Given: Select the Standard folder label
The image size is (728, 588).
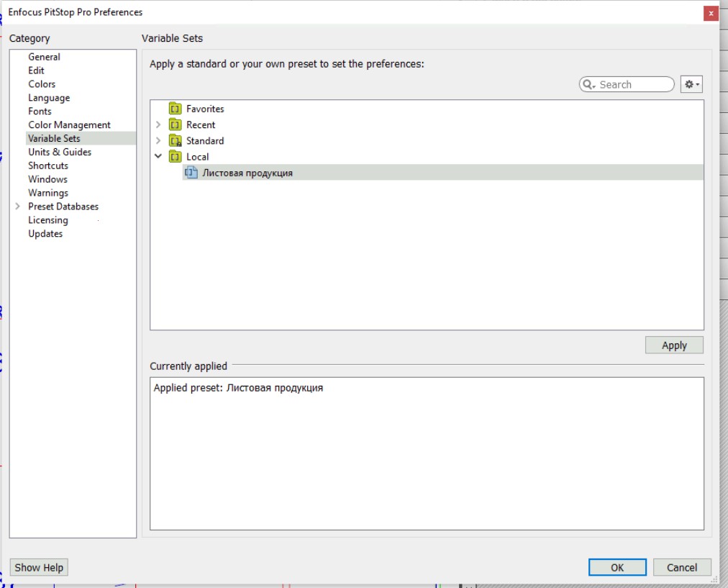Looking at the screenshot, I should (x=205, y=140).
